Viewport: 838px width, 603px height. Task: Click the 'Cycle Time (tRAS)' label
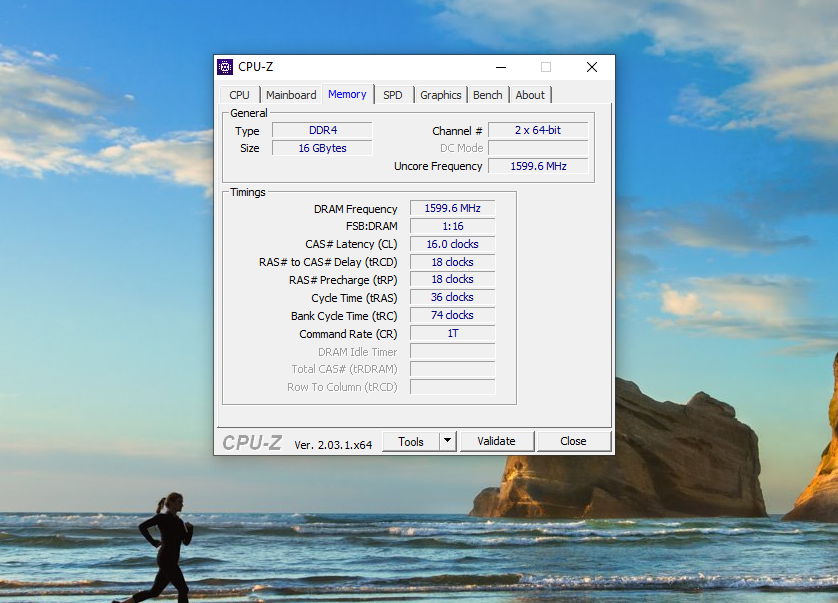(354, 298)
